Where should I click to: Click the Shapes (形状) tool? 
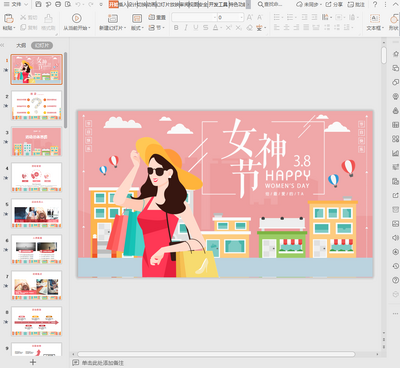[394, 22]
